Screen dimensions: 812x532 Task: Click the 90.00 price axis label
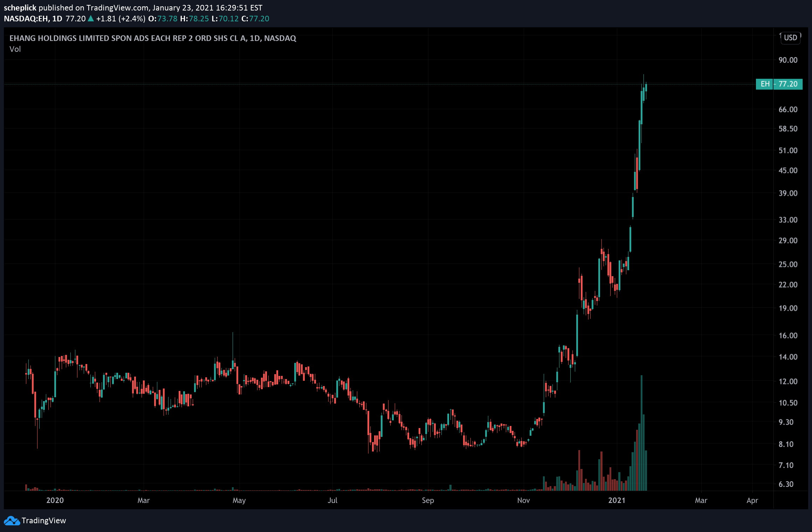pos(788,60)
